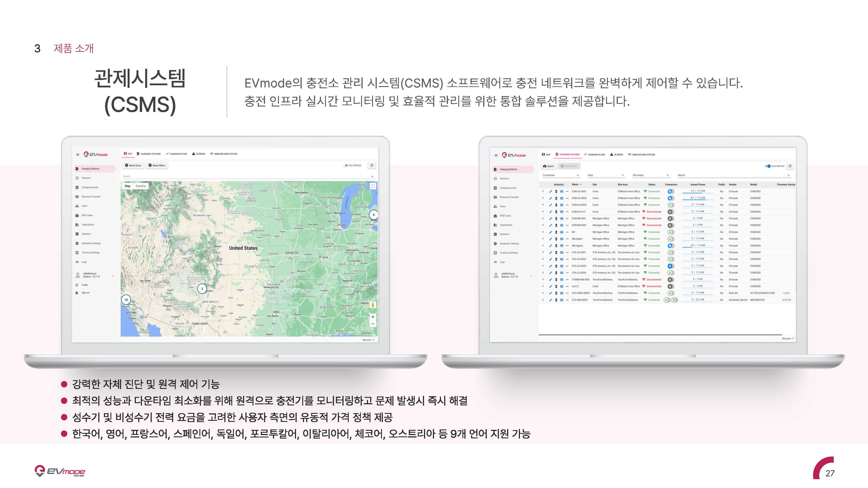Click refresh icon beside enabled Auto Refresh
Viewport: 868px width, 488px height.
tap(790, 166)
